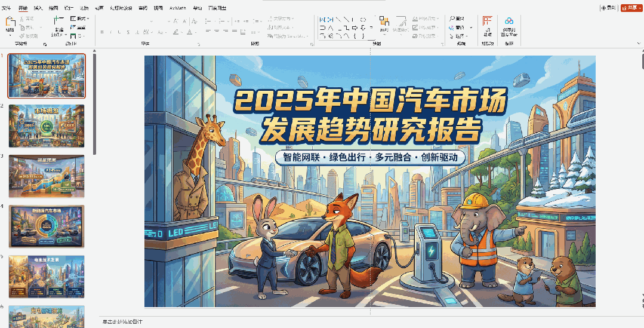This screenshot has width=644, height=328.
Task: Select the right arrow shape in gallery
Action: pyautogui.click(x=355, y=27)
